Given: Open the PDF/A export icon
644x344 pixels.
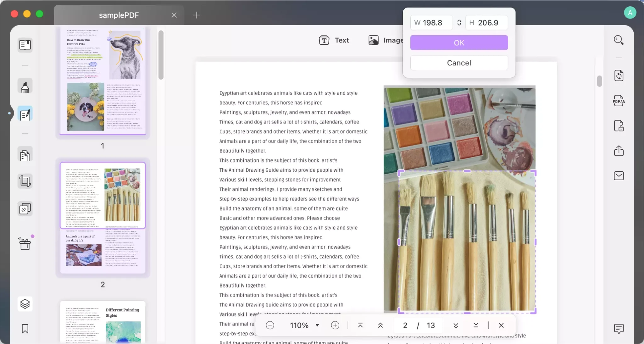Looking at the screenshot, I should 619,101.
